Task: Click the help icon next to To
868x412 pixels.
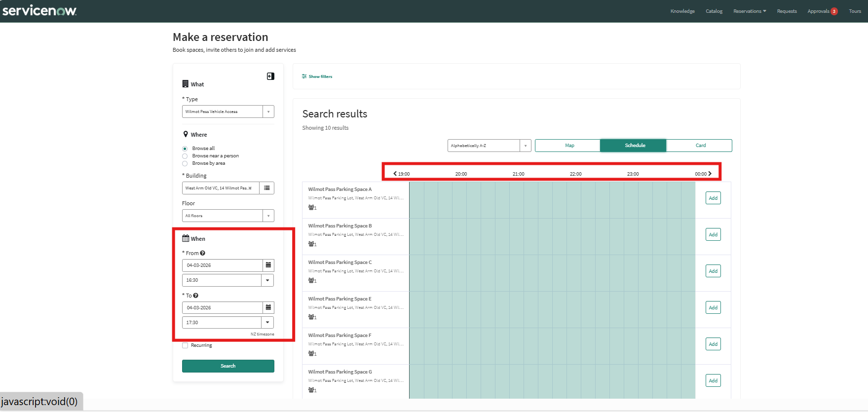Action: click(196, 296)
